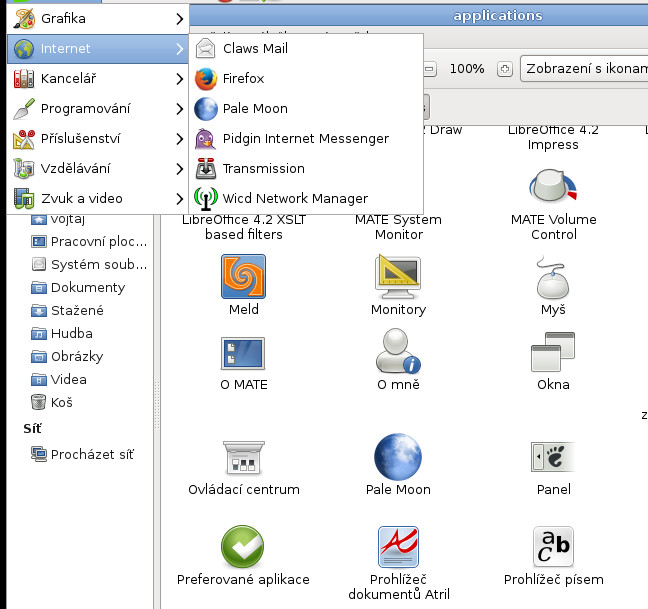Expand the Kancelář submenu arrow
This screenshot has width=648, height=609.
click(x=179, y=79)
